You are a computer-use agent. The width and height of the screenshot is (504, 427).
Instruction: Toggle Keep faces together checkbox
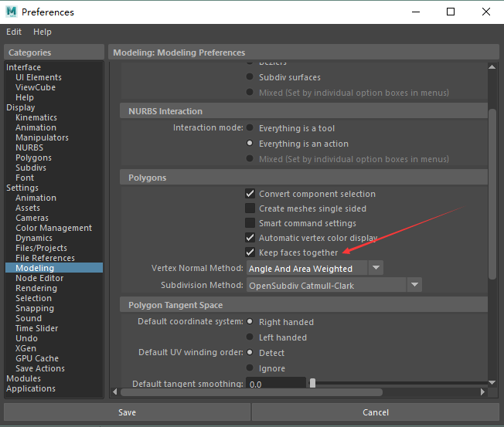[x=250, y=252]
